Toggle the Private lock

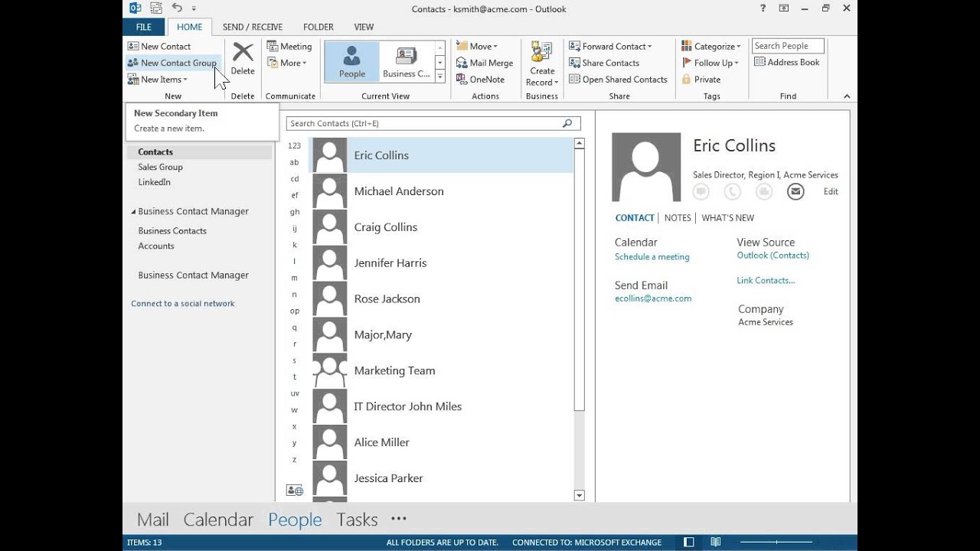point(701,80)
